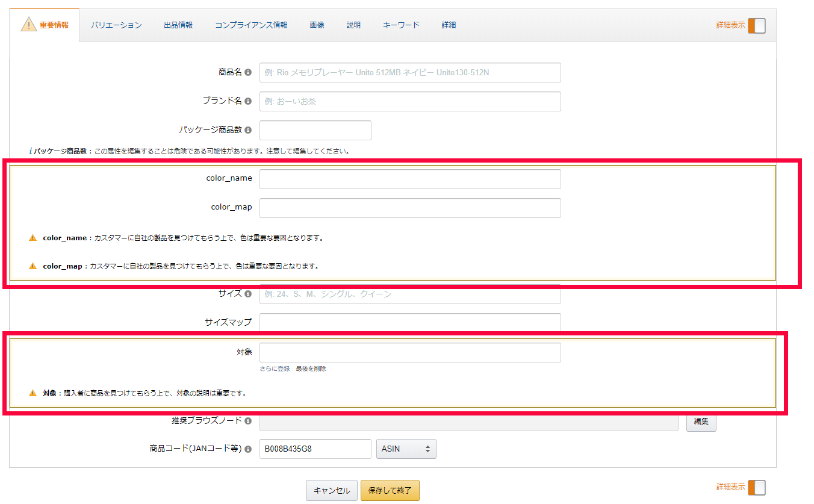Click the warning icon next to color_name message
Viewport: 814px width, 504px height.
click(x=33, y=238)
